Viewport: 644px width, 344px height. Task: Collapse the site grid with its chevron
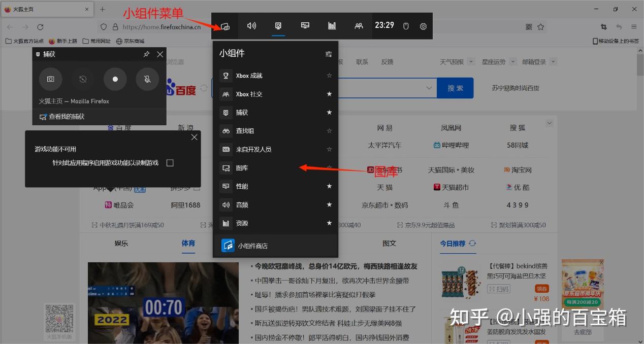[x=549, y=123]
